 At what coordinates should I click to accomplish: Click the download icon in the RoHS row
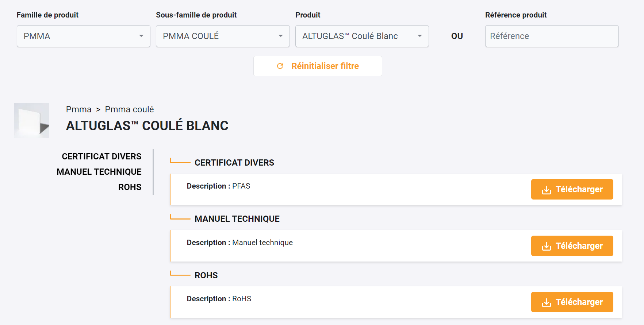pos(546,302)
